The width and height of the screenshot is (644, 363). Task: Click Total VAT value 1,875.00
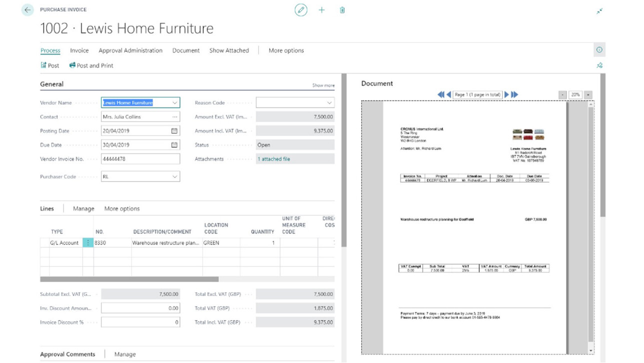point(295,308)
